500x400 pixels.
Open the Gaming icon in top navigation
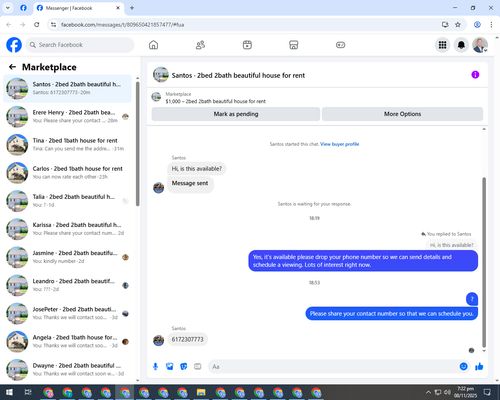[340, 45]
